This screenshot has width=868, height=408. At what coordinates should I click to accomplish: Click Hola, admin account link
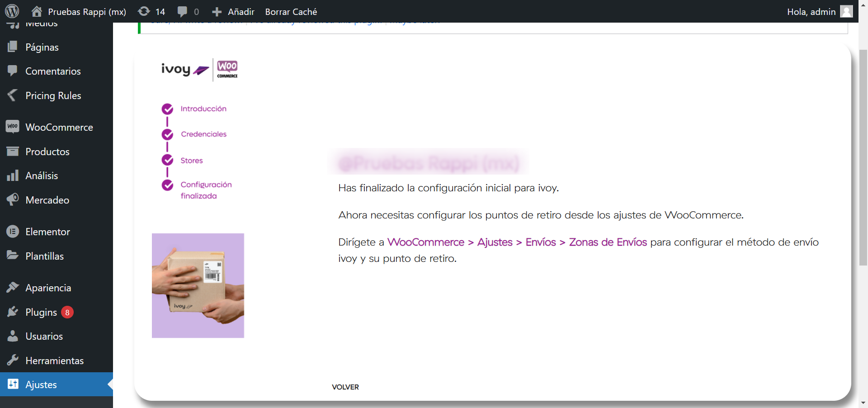coord(811,12)
